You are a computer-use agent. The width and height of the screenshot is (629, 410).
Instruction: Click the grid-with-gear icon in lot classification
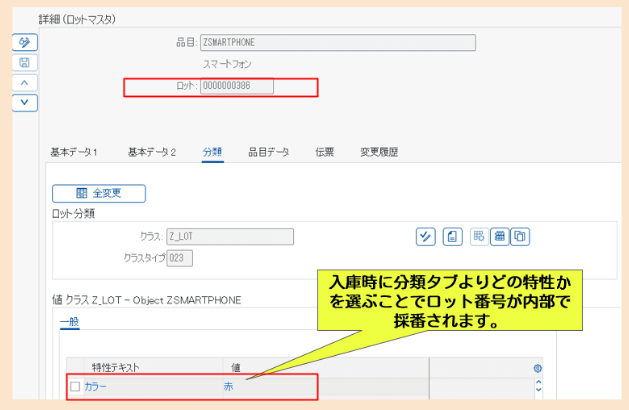[x=478, y=236]
